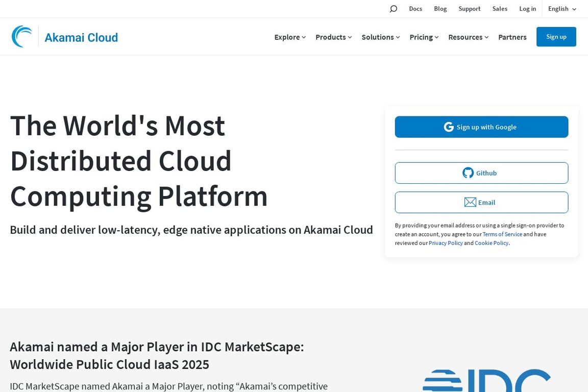Click the Google G icon
The height and width of the screenshot is (392, 588).
coord(449,127)
